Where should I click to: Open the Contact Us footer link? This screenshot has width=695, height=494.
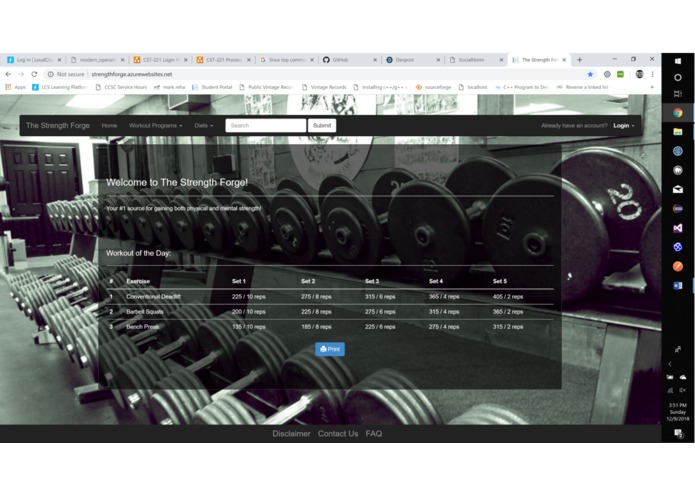[338, 434]
